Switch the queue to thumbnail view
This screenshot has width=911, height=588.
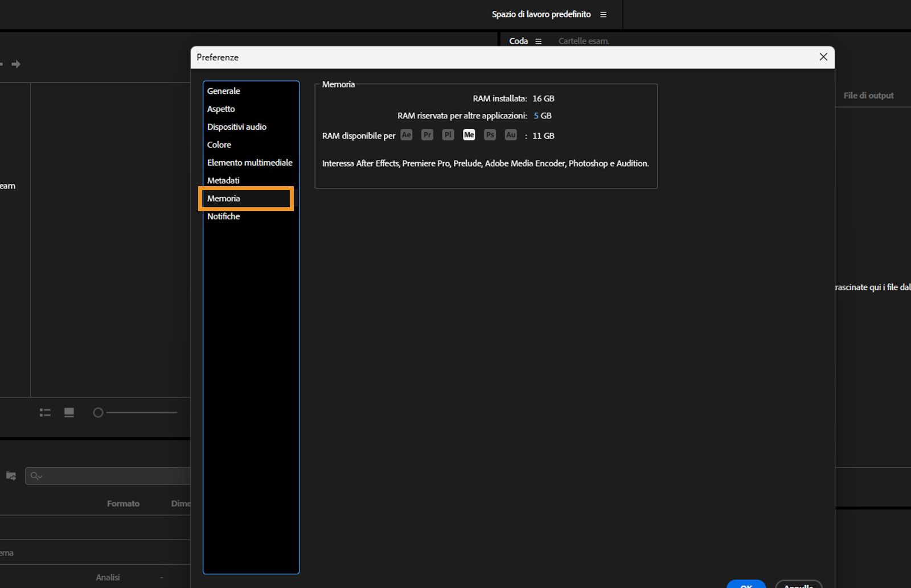(x=69, y=412)
